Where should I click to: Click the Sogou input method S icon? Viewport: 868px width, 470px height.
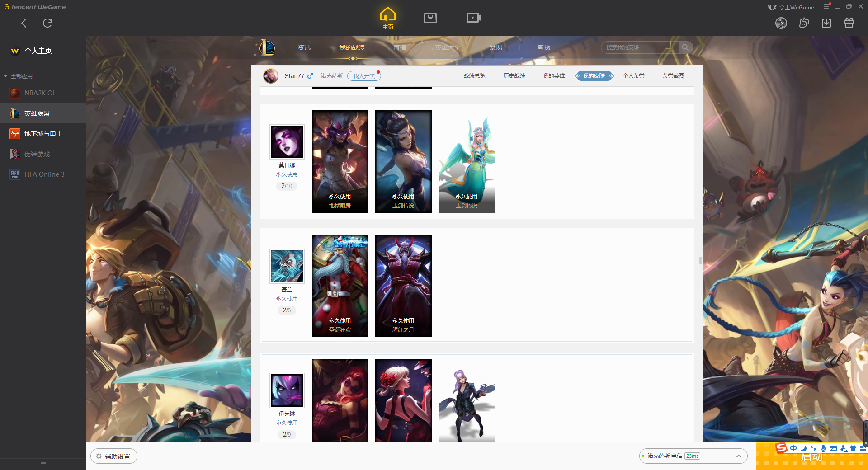[781, 448]
